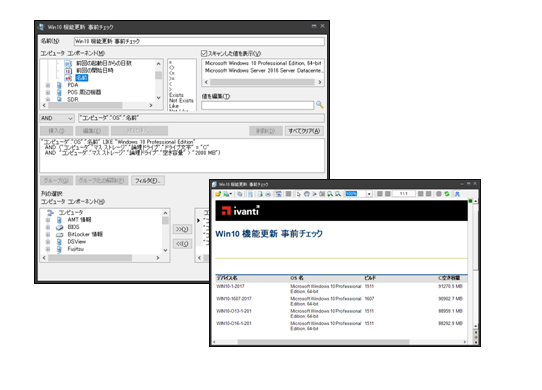This screenshot has height=390, width=542.
Task: Click the copy icon in report toolbar
Action: [x=240, y=194]
